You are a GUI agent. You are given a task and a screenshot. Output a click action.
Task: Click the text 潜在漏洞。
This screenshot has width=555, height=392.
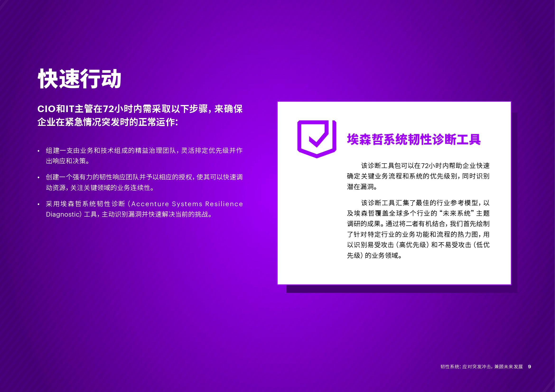[x=362, y=187]
